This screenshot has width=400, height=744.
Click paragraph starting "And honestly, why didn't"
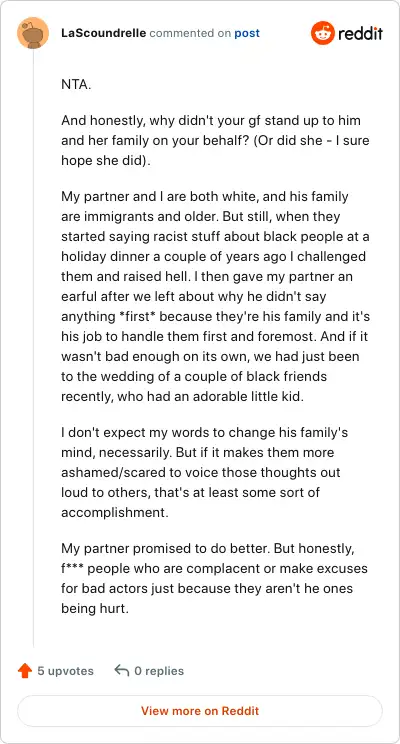click(215, 140)
